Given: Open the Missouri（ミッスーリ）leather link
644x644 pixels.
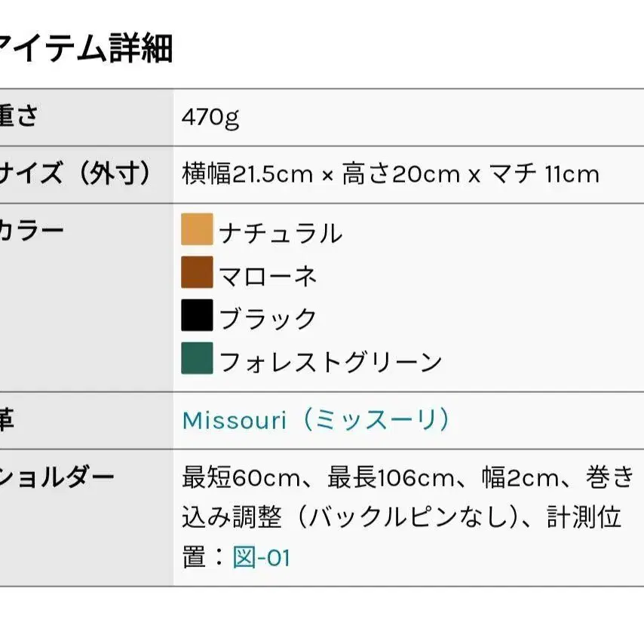Looking at the screenshot, I should coord(317,420).
